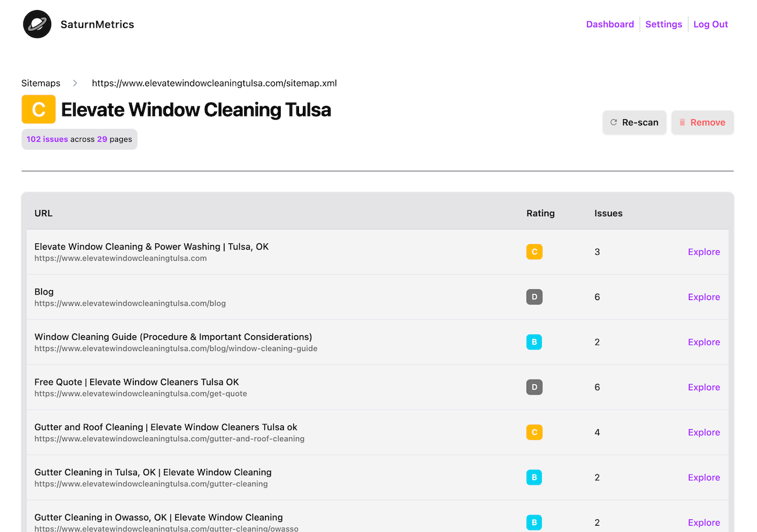This screenshot has width=757, height=532.
Task: Click issue count 2 in Window Cleaning Guide row
Action: (x=597, y=342)
